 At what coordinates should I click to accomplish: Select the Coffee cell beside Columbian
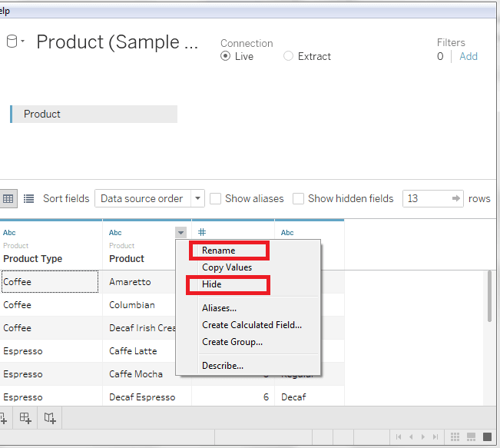coord(51,305)
